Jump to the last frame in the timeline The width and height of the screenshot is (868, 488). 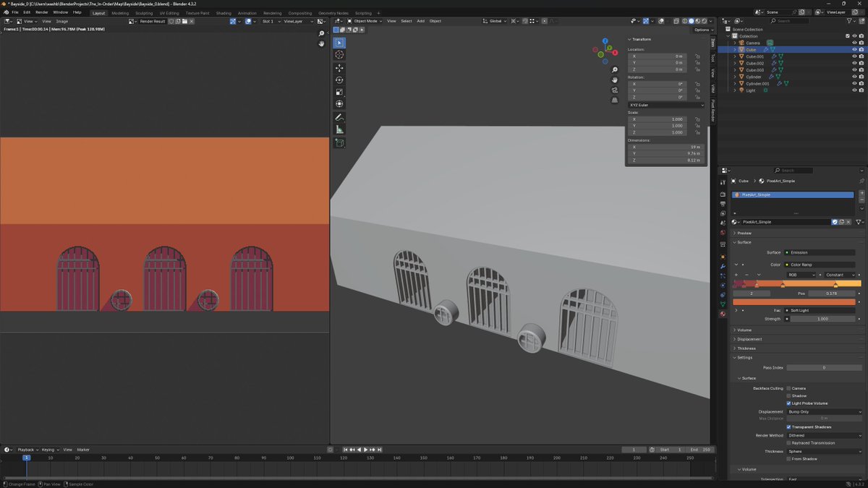click(379, 450)
